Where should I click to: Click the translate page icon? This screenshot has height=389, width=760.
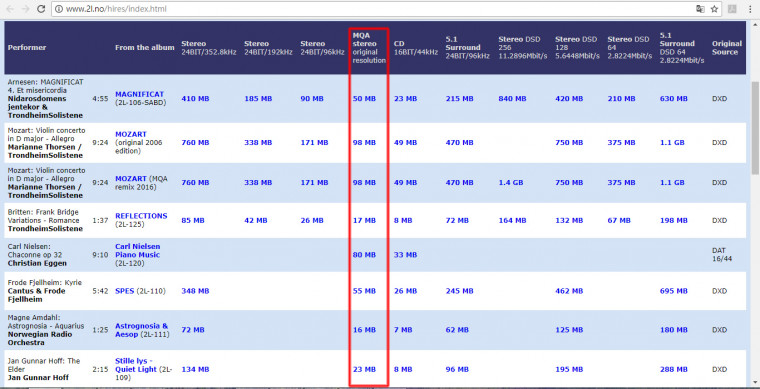[x=700, y=9]
